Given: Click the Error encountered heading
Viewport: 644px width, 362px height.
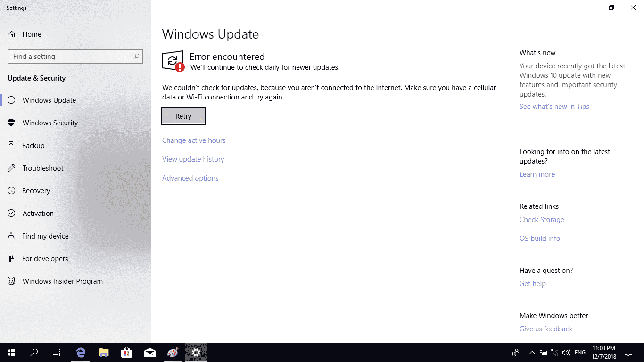Looking at the screenshot, I should (x=227, y=57).
